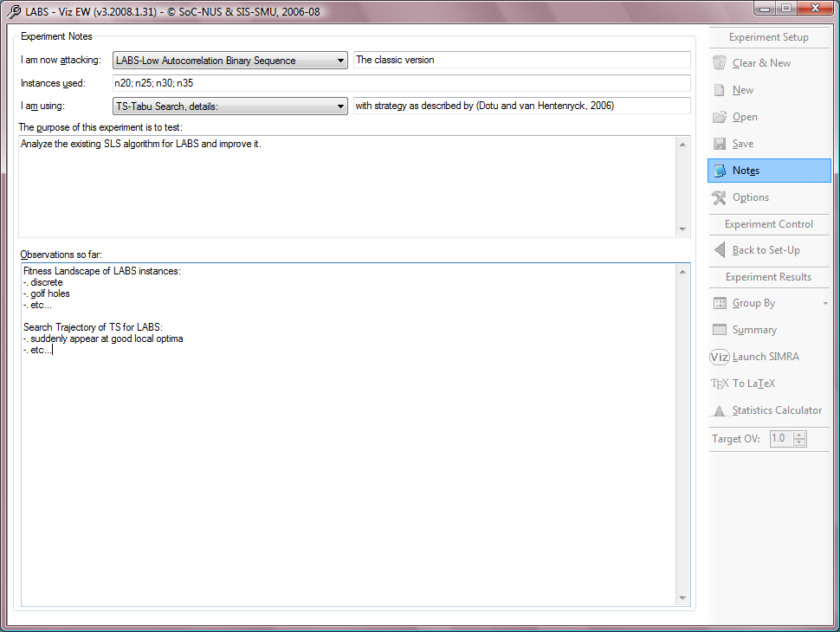Click the Experiment Setup header
Viewport: 840px width, 632px height.
coord(769,37)
